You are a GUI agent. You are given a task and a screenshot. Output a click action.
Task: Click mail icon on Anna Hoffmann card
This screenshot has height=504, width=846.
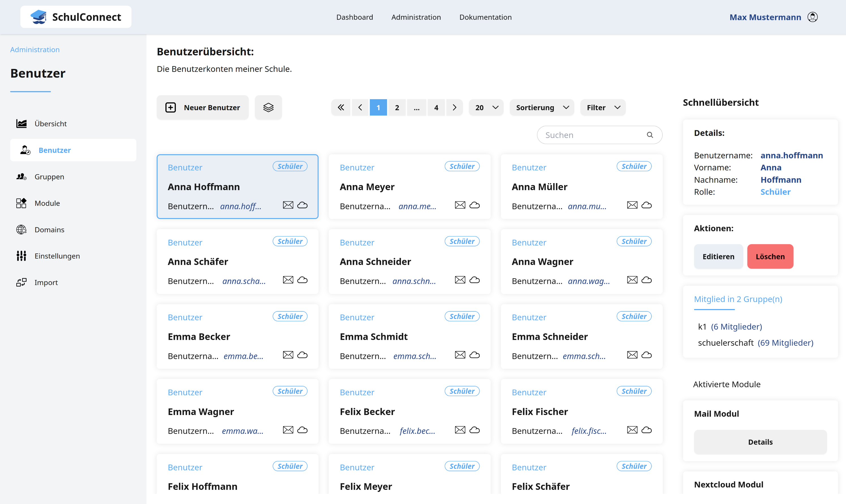pos(288,205)
